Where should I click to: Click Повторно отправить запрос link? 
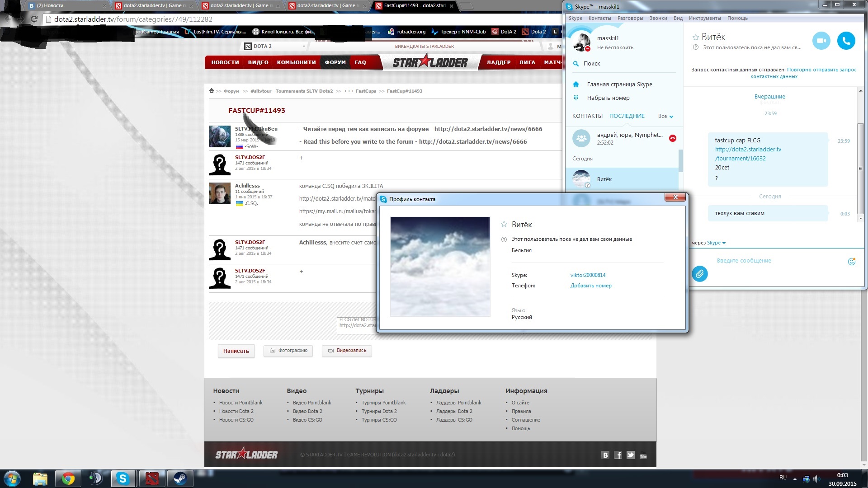(x=804, y=73)
